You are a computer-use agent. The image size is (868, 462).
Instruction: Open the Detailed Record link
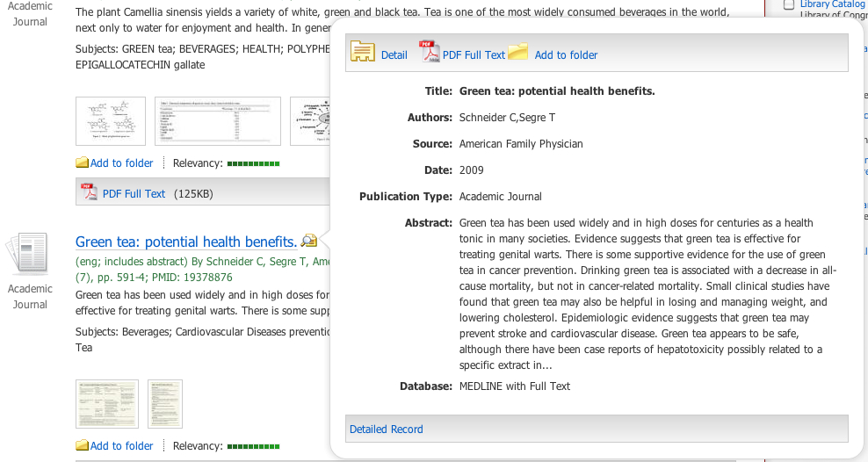[x=387, y=430]
